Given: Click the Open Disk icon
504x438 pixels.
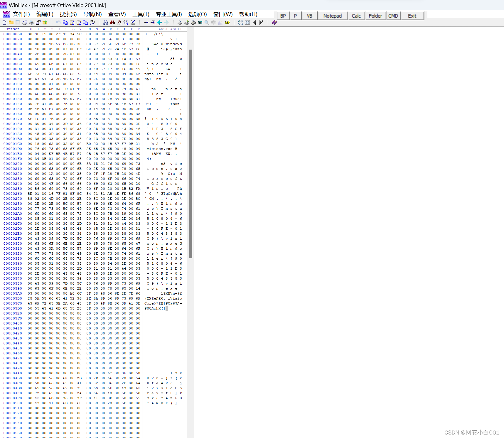Looking at the screenshot, I should point(180,23).
